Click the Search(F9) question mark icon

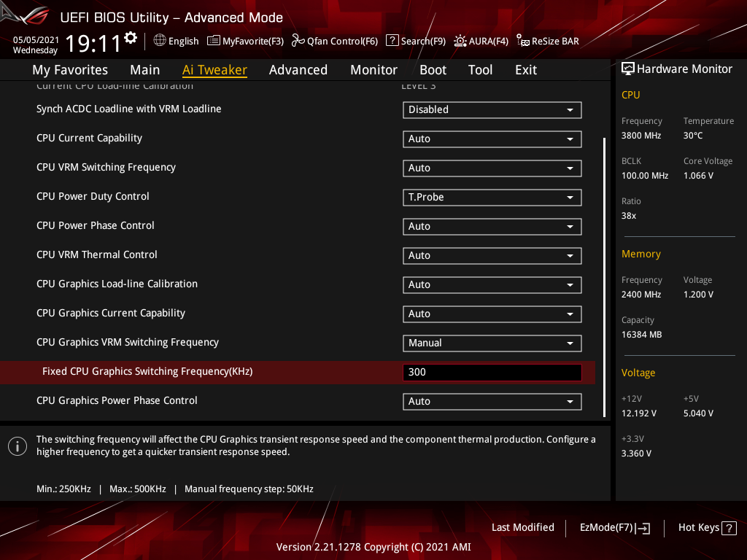[392, 41]
